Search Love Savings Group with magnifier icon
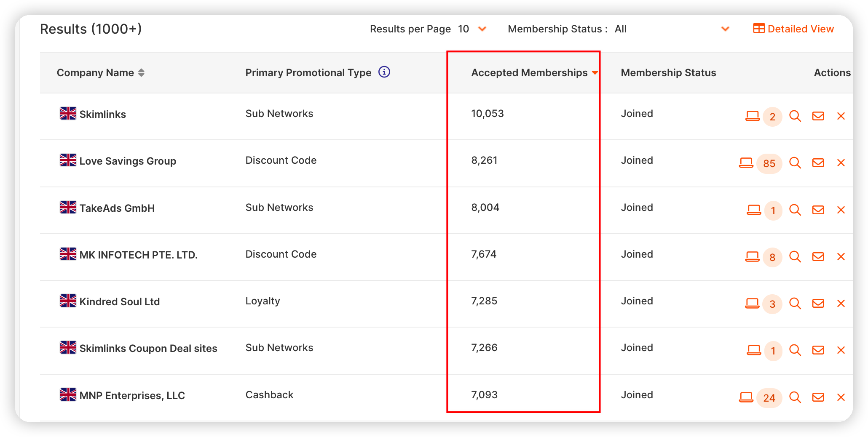Image resolution: width=868 pixels, height=437 pixels. pyautogui.click(x=796, y=163)
